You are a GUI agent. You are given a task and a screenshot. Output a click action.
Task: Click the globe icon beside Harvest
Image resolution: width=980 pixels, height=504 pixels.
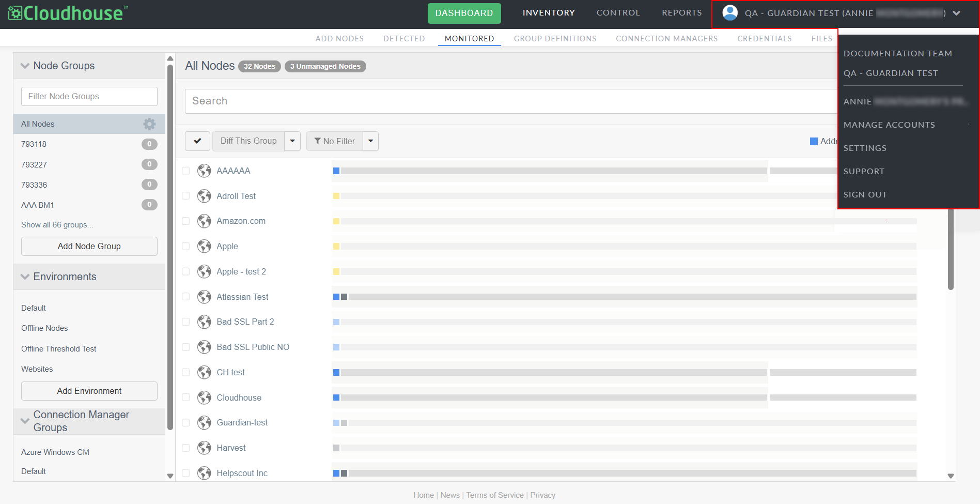[x=205, y=448]
